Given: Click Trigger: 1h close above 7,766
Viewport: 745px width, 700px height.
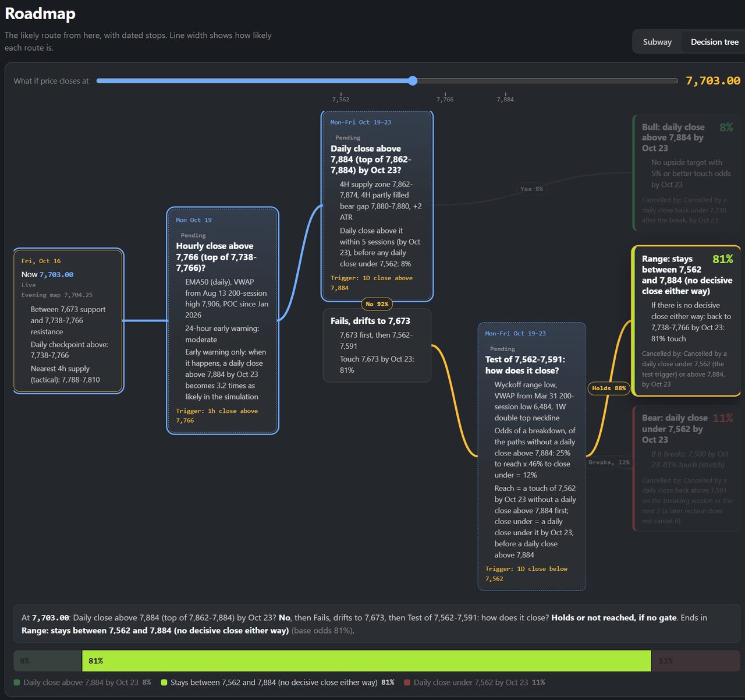Looking at the screenshot, I should tap(217, 416).
